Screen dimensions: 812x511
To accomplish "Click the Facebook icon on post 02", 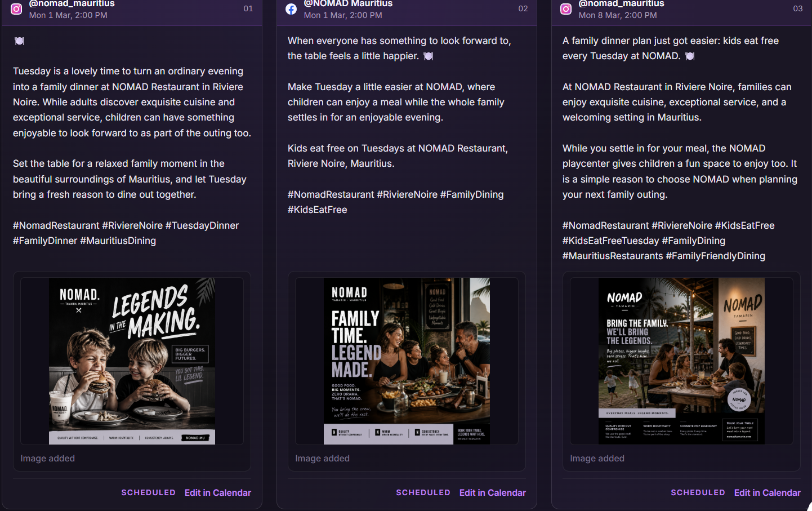I will pyautogui.click(x=291, y=9).
